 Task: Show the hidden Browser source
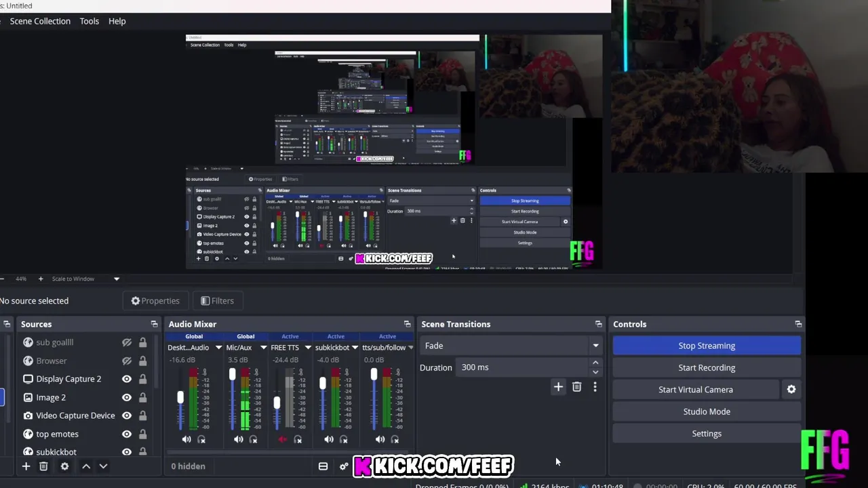coord(127,361)
